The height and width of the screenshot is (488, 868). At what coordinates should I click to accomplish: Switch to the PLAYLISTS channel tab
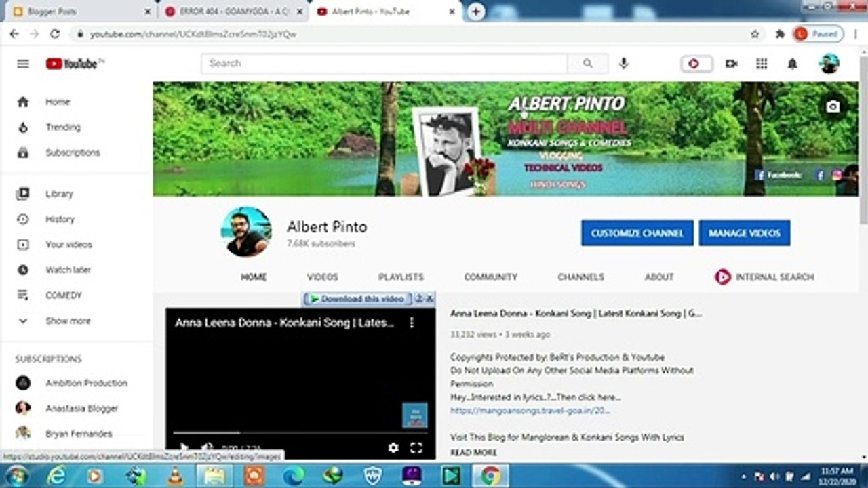[401, 277]
